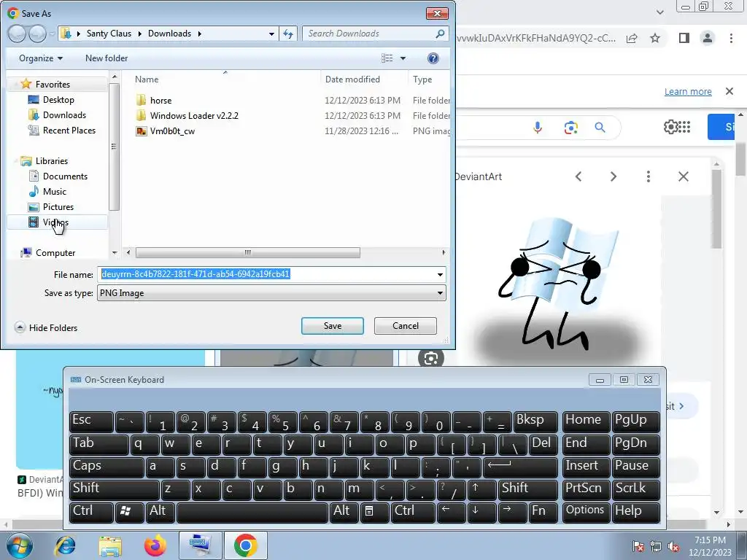Open the Organize menu
The height and width of the screenshot is (560, 747).
(x=41, y=58)
